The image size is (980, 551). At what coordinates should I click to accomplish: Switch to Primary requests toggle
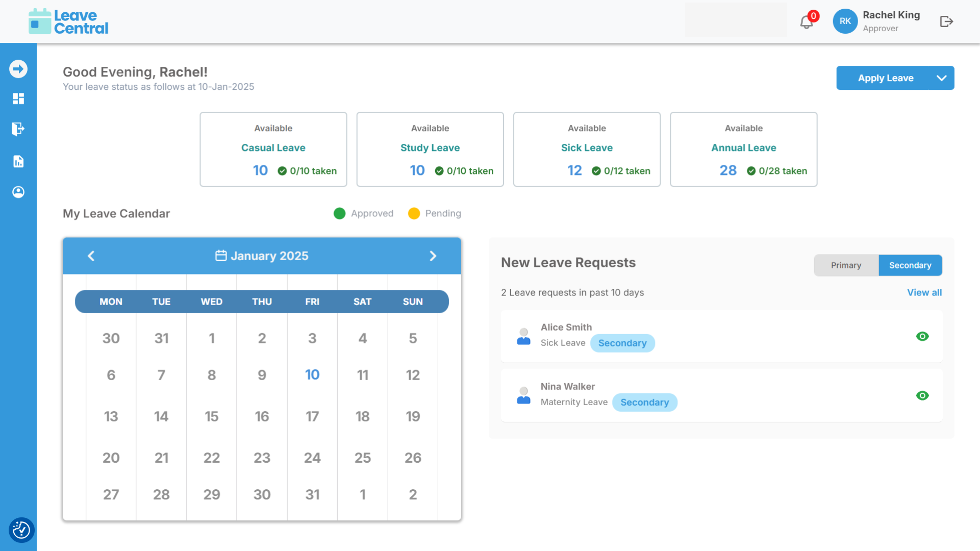pos(846,265)
